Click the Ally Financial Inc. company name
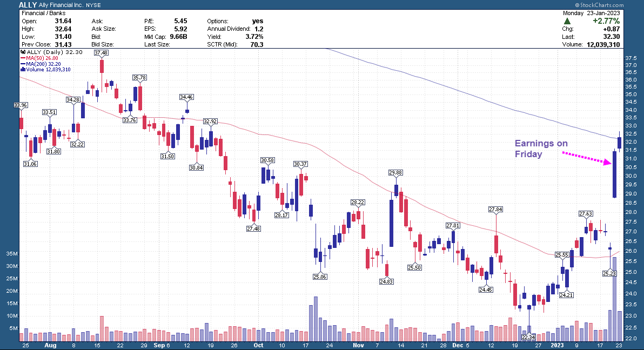This screenshot has width=644, height=350. [62, 5]
